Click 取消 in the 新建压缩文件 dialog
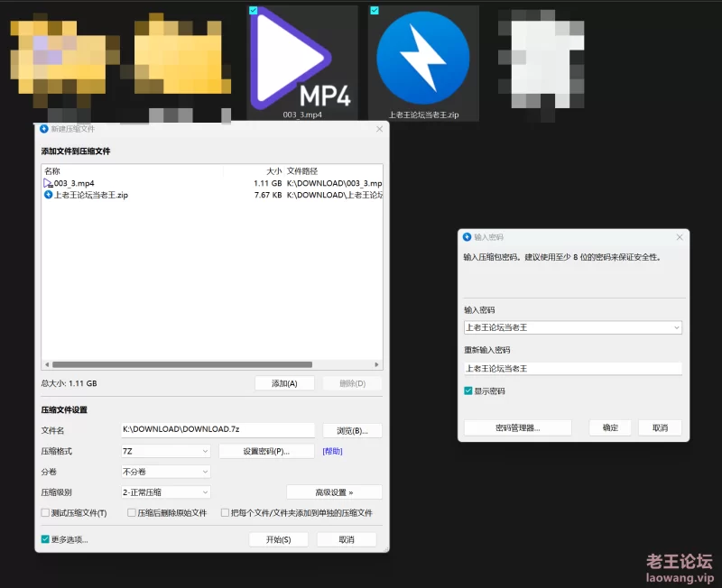The height and width of the screenshot is (588, 722). point(347,539)
